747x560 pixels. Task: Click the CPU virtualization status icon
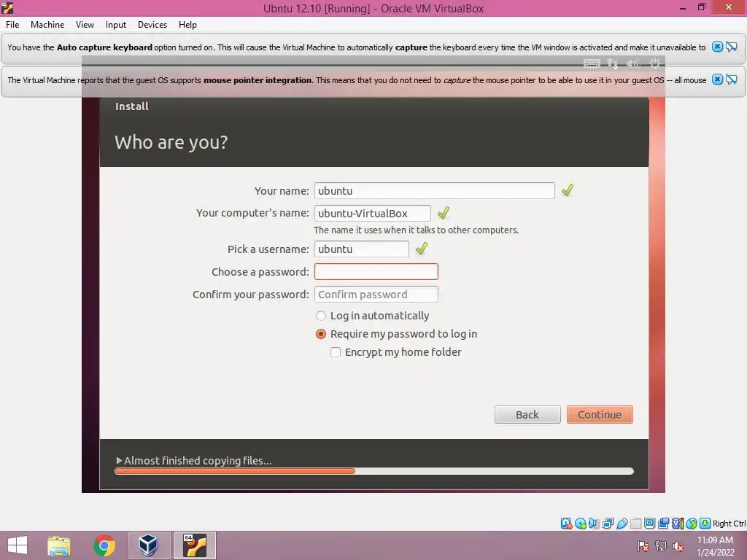[x=678, y=524]
